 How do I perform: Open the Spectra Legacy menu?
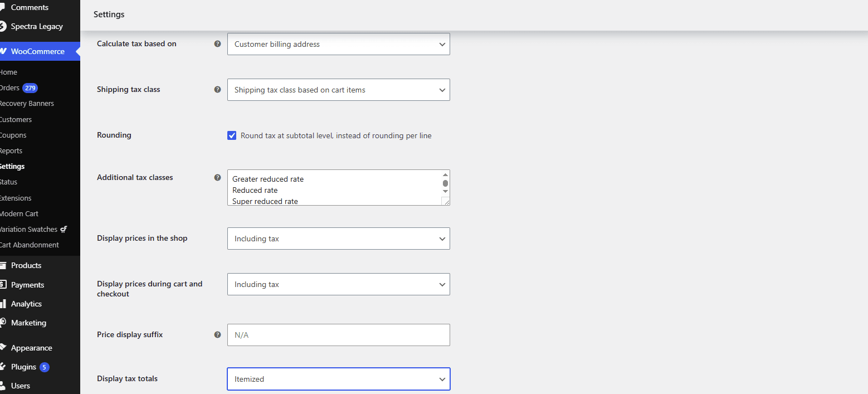tap(37, 26)
